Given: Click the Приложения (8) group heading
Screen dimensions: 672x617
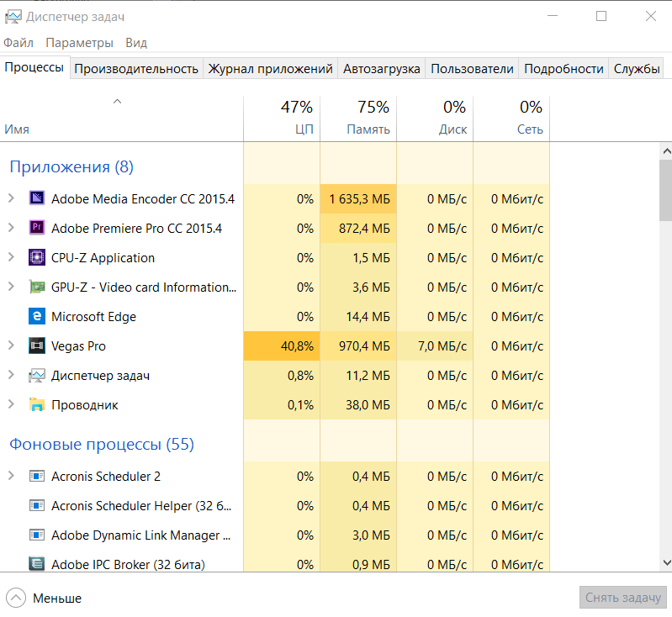Looking at the screenshot, I should click(x=71, y=166).
